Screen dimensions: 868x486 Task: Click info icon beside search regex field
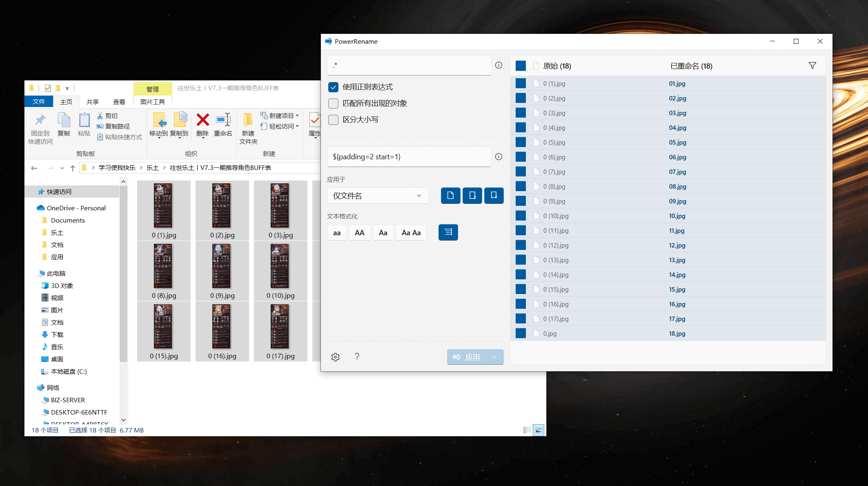pos(499,65)
